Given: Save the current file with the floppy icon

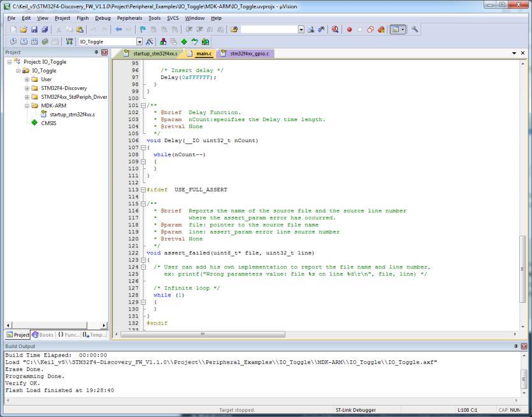Looking at the screenshot, I should click(34, 29).
